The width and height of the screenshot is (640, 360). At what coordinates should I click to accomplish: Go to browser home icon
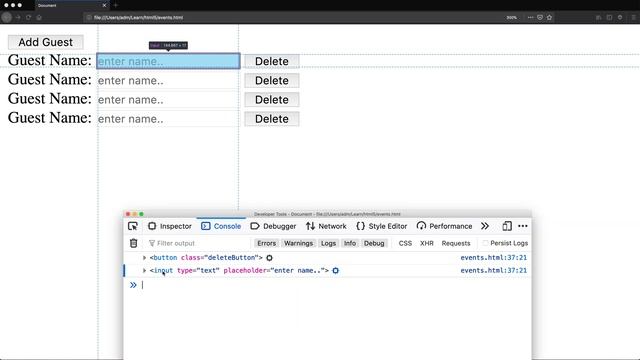coord(39,18)
